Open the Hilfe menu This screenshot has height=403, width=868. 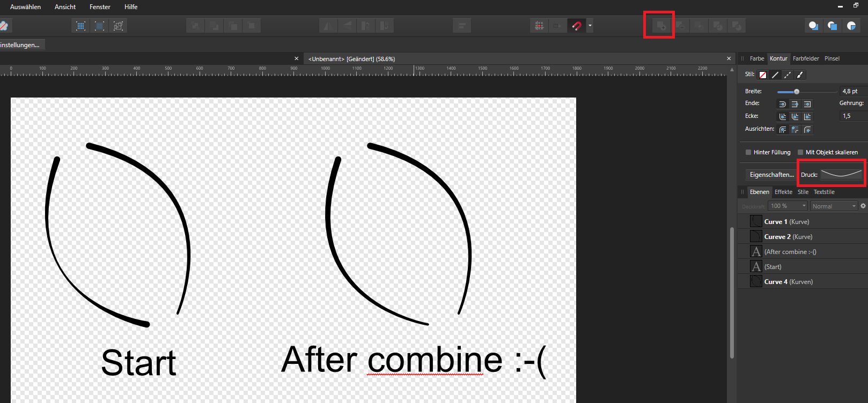[x=131, y=7]
